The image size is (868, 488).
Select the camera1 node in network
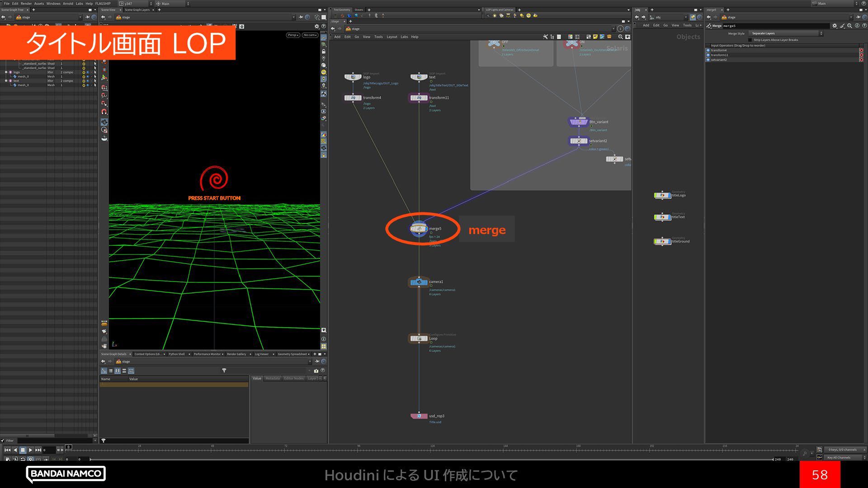click(x=419, y=282)
